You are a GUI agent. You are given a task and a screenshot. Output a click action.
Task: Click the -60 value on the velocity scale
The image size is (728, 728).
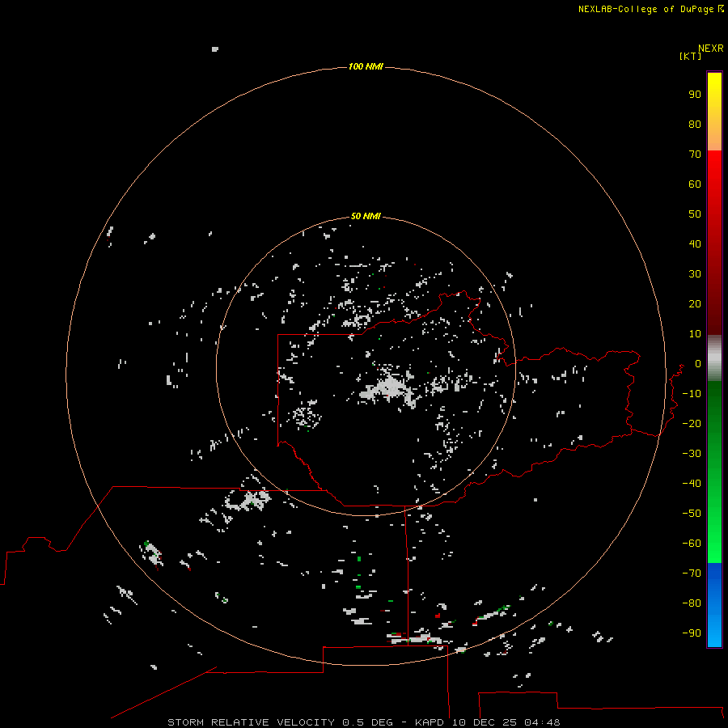click(692, 544)
